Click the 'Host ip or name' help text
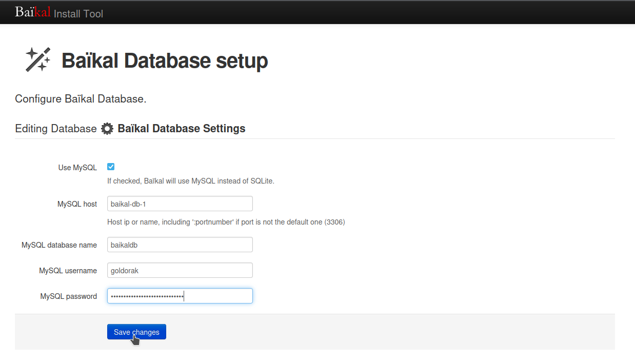635x364 pixels. pyautogui.click(x=226, y=222)
